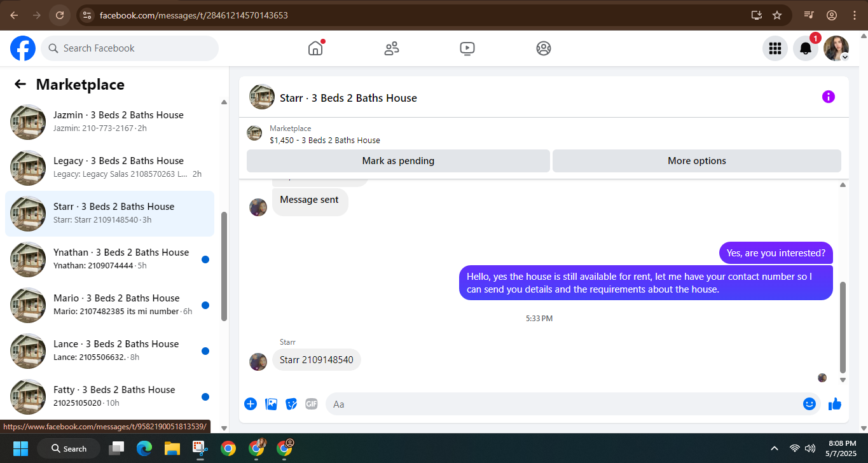Screen dimensions: 868x463
Task: Open the account profile menu
Action: (x=836, y=48)
